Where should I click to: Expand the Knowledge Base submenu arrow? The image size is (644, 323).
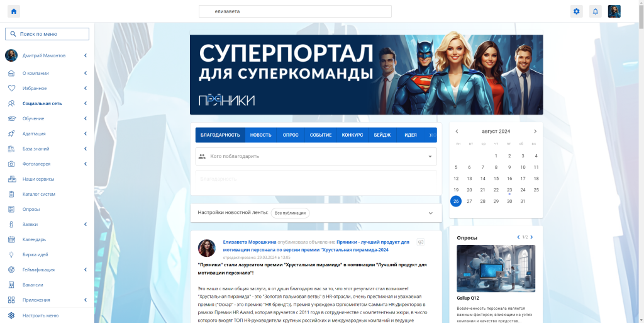point(85,149)
